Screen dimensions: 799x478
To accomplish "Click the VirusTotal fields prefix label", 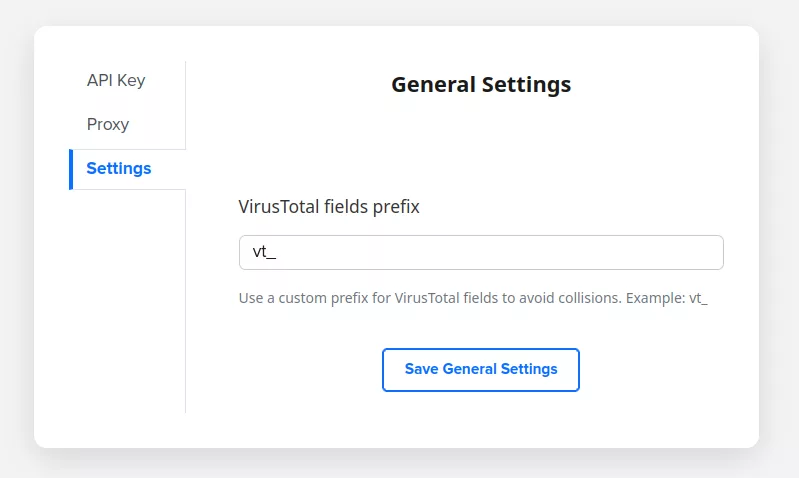I will (329, 207).
